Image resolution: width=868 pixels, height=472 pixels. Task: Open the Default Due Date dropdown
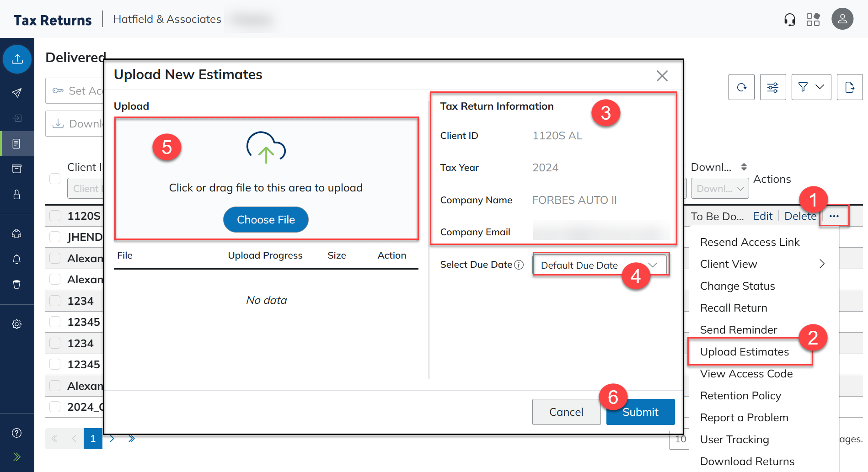(599, 265)
